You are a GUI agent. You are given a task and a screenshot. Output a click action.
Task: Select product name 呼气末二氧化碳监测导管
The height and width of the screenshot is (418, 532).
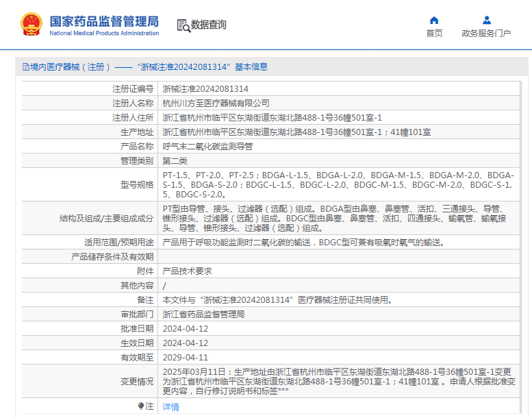click(x=207, y=147)
